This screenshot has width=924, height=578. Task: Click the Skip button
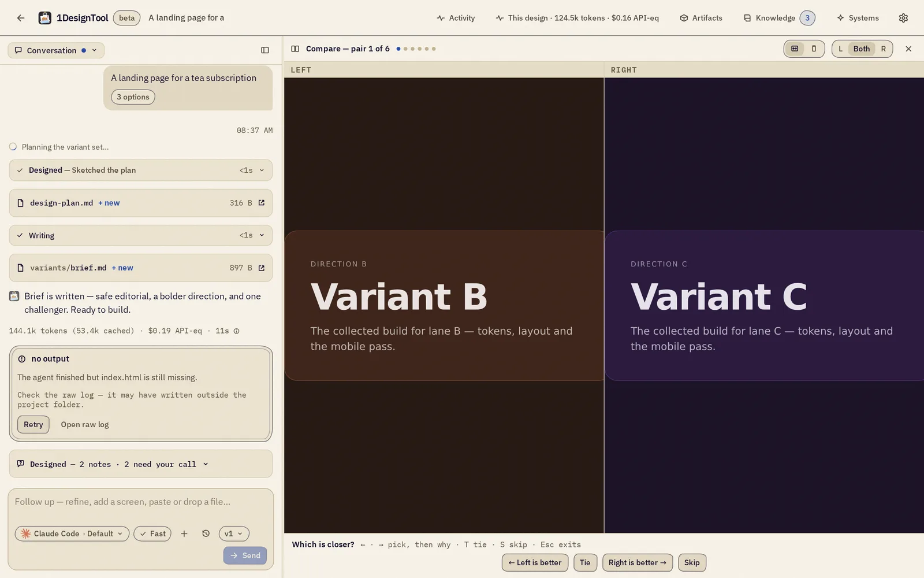coord(692,563)
